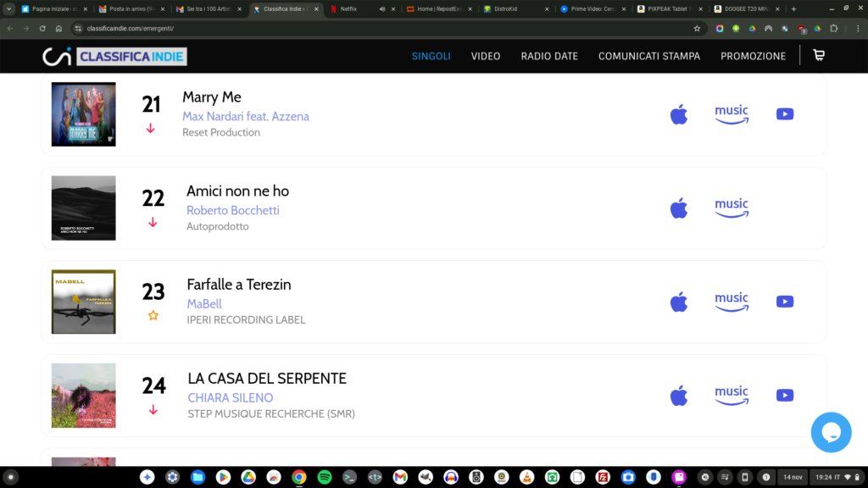Launch Spotify from the shelf
868x488 pixels.
point(325,477)
